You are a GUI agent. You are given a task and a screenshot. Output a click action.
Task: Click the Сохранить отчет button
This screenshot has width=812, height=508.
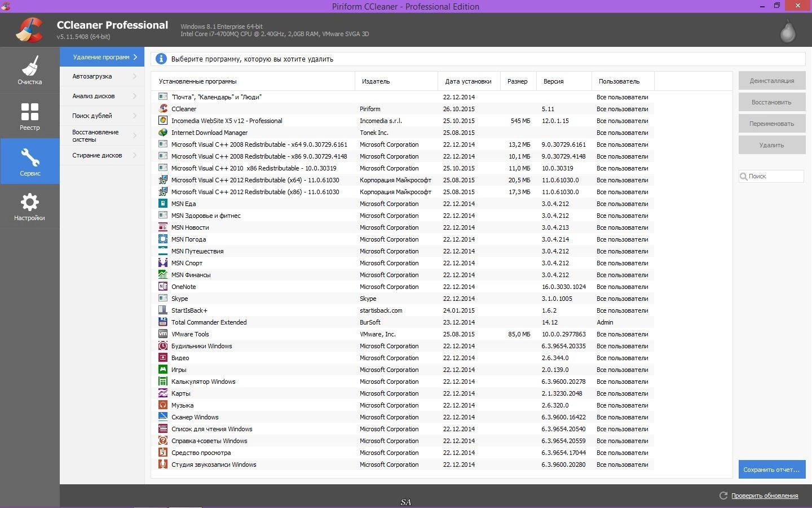771,470
